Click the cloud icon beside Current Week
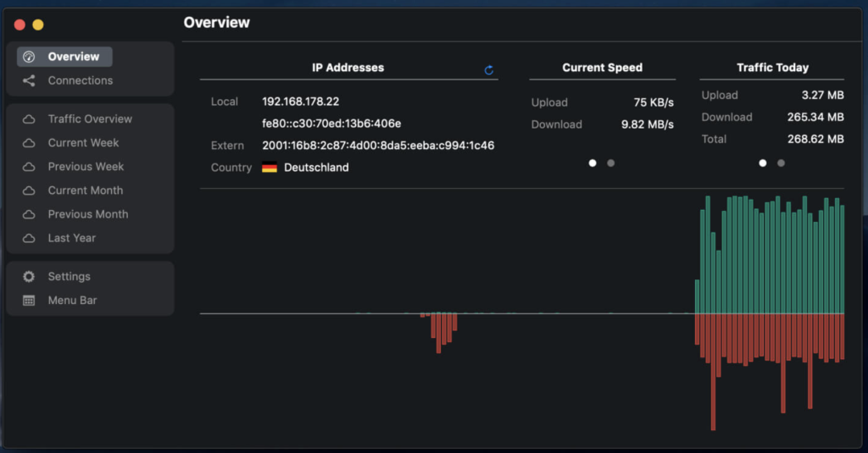868x453 pixels. coord(29,143)
